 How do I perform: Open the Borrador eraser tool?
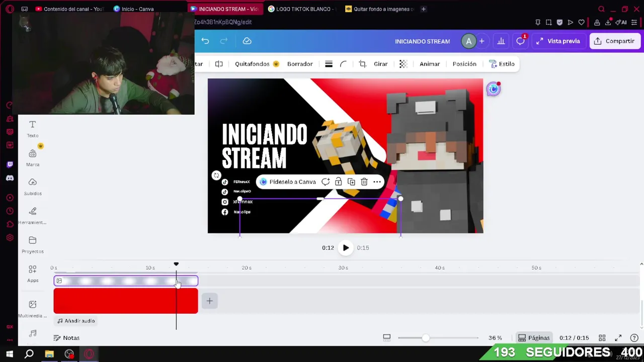pyautogui.click(x=300, y=64)
